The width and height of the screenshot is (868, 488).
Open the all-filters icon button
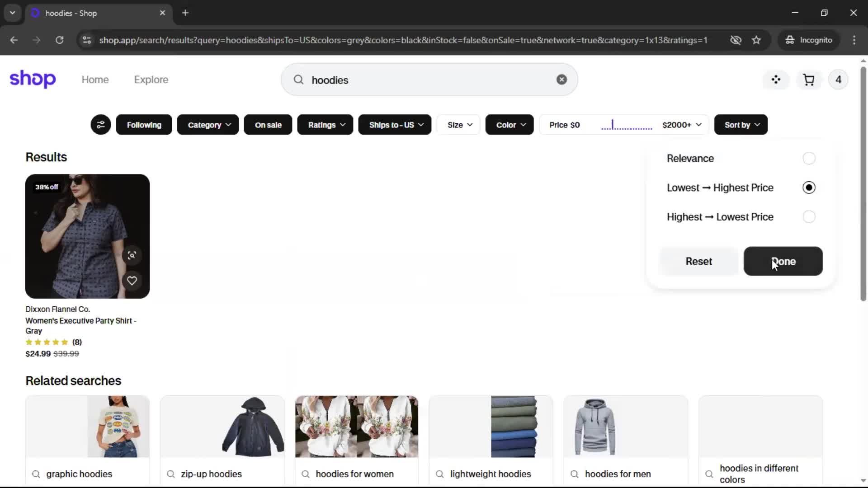click(100, 125)
